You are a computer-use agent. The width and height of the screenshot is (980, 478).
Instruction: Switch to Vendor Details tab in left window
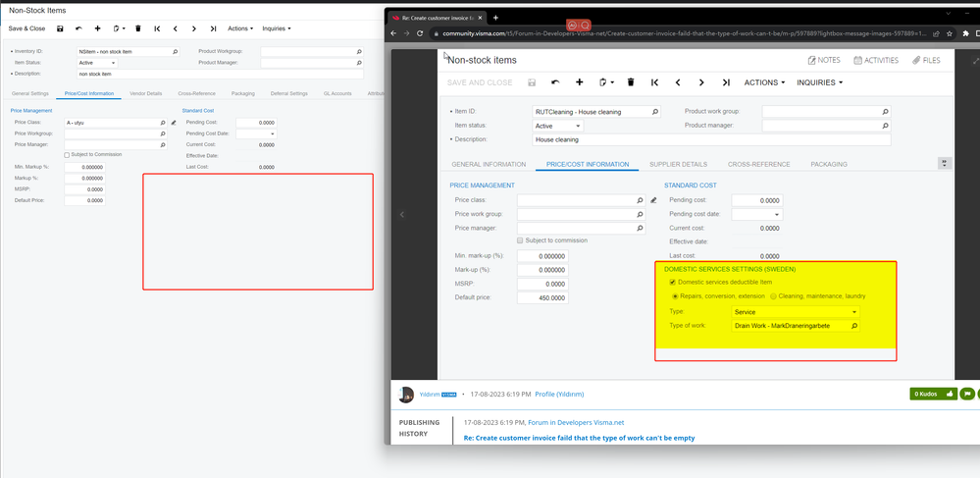[x=145, y=94]
